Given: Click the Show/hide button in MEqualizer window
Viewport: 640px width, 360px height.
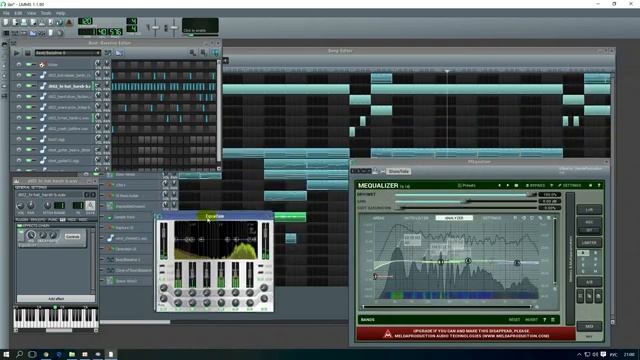Looking at the screenshot, I should [398, 171].
